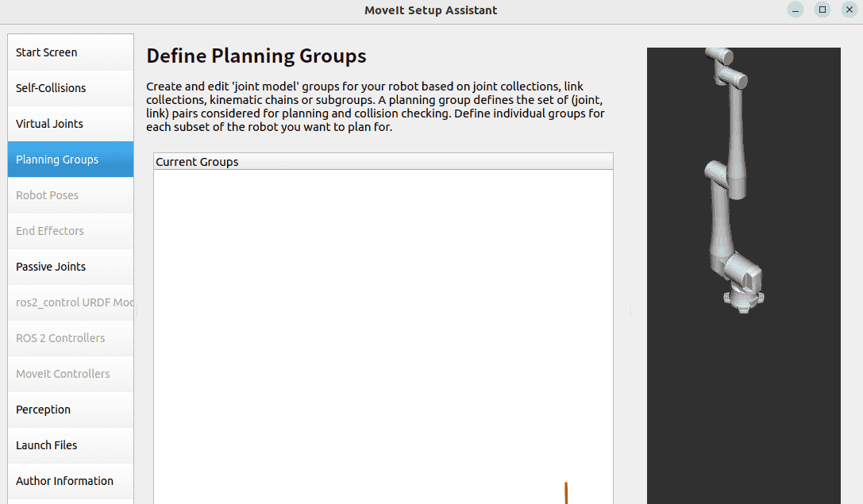Select the Planning Groups step
Viewport: 863px width, 504px height.
pyautogui.click(x=71, y=160)
